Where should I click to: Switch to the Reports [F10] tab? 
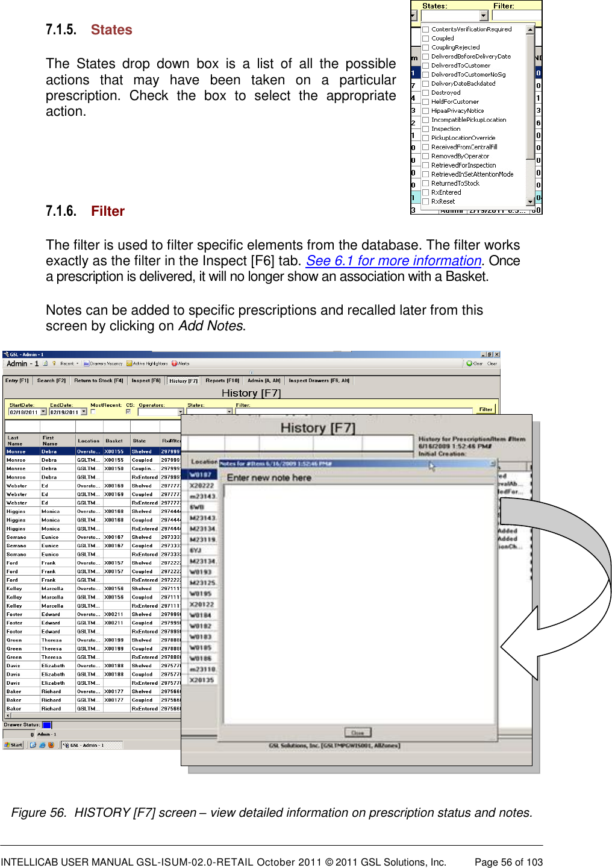coord(221,380)
